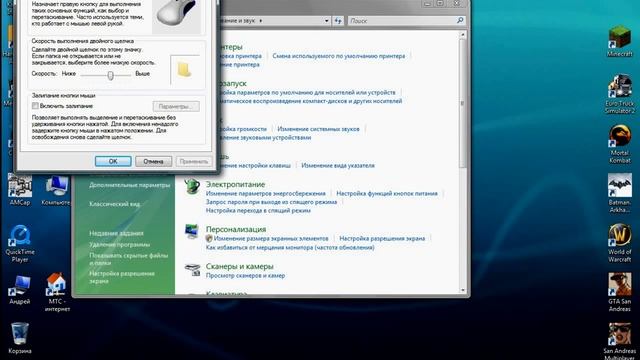Screen dimensions: 640x360
Task: Open the Электропитание heading link
Action: point(235,184)
